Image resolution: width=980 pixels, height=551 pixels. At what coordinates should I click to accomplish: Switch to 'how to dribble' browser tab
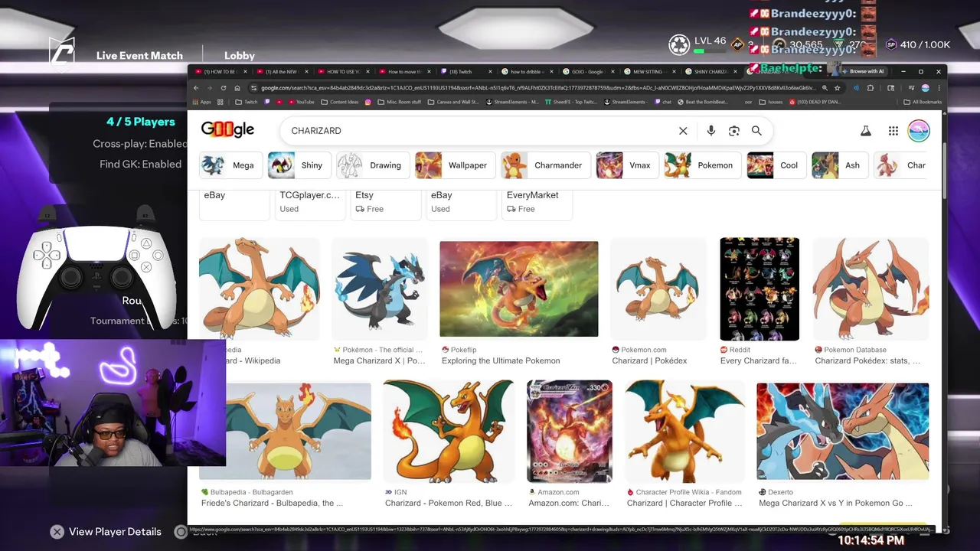527,72
